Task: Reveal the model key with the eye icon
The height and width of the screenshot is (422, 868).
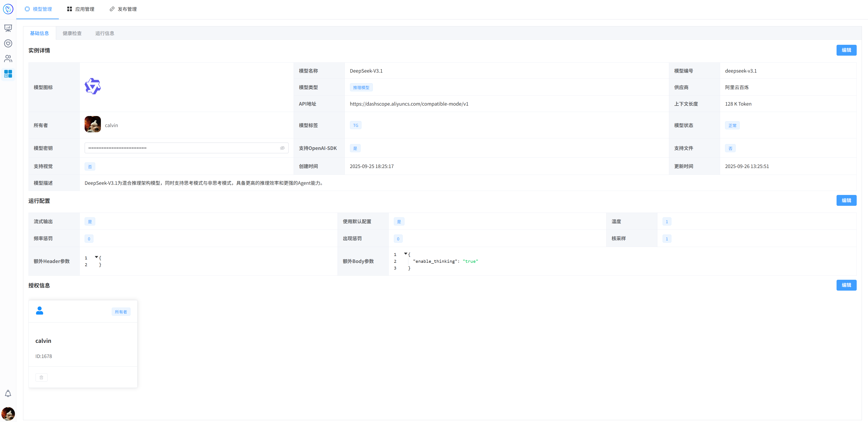Action: (282, 148)
